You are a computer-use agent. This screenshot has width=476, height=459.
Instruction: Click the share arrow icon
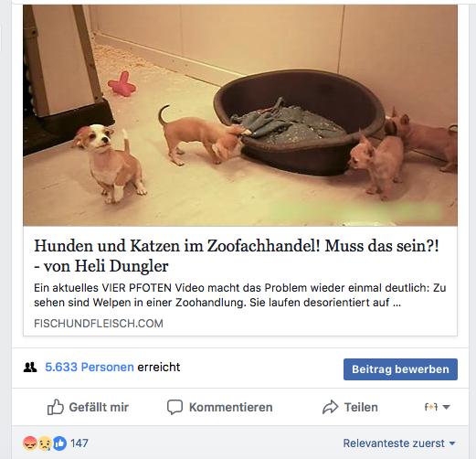pos(330,407)
